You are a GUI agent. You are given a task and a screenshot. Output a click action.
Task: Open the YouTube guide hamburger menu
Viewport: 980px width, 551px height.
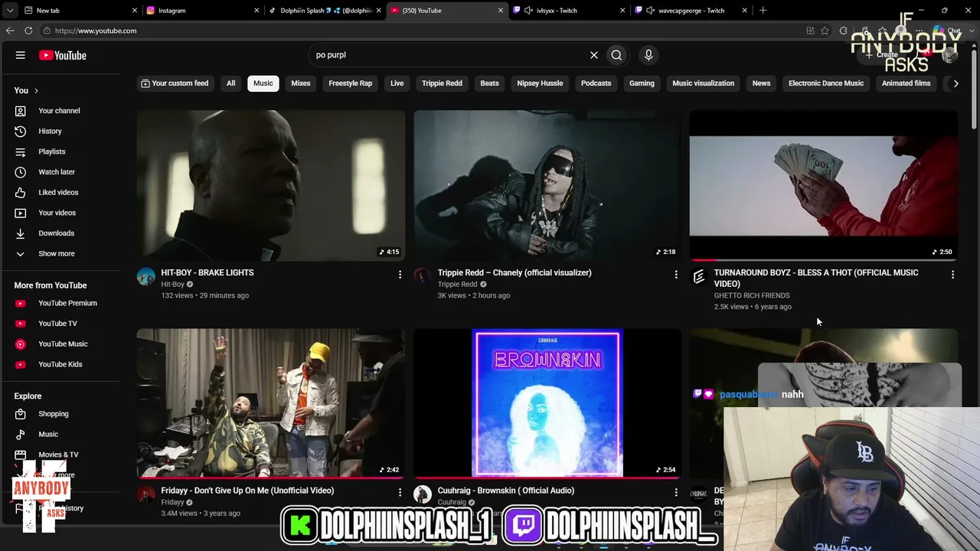pyautogui.click(x=21, y=55)
